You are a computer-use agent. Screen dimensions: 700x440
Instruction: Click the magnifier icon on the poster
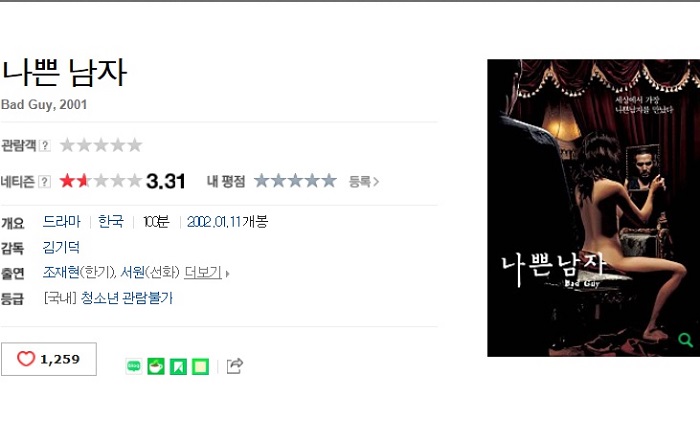click(685, 340)
